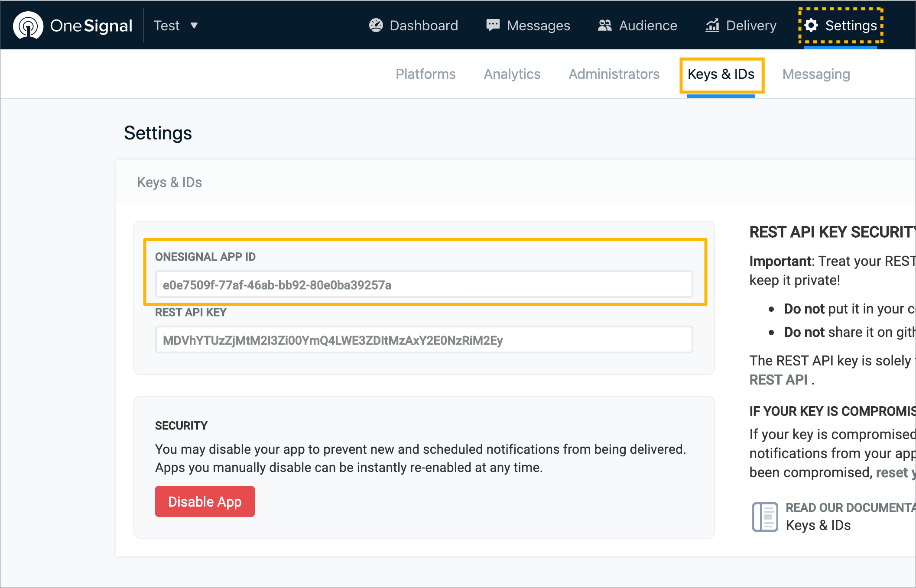
Task: Switch to the Analytics tab
Action: (x=512, y=74)
